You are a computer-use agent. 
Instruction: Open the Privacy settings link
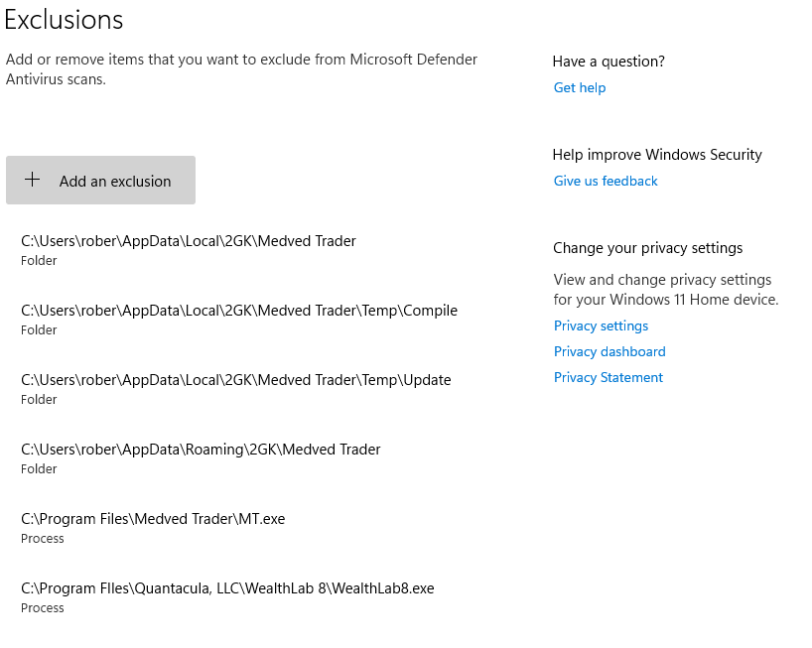click(601, 326)
